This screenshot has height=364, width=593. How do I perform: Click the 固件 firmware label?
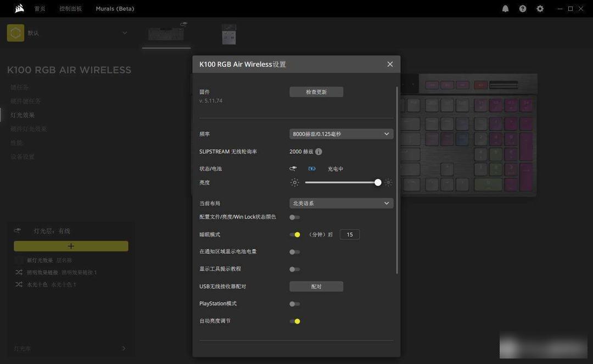pyautogui.click(x=204, y=92)
